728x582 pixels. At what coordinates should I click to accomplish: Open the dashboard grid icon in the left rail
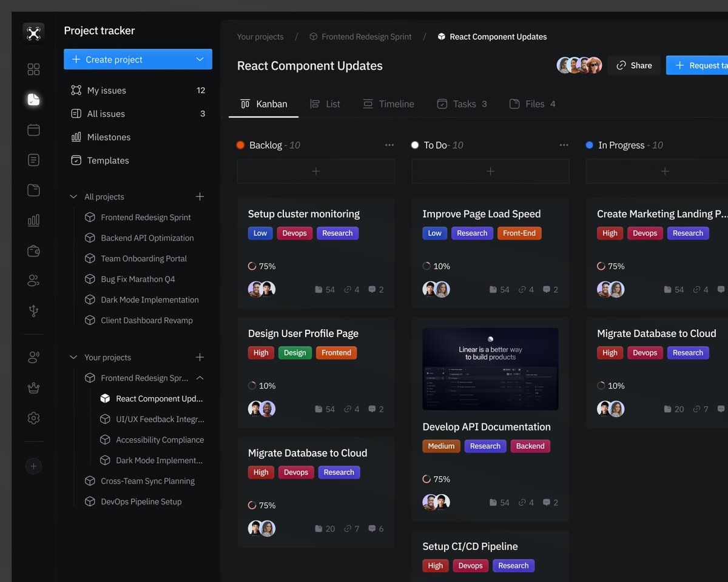click(x=33, y=69)
